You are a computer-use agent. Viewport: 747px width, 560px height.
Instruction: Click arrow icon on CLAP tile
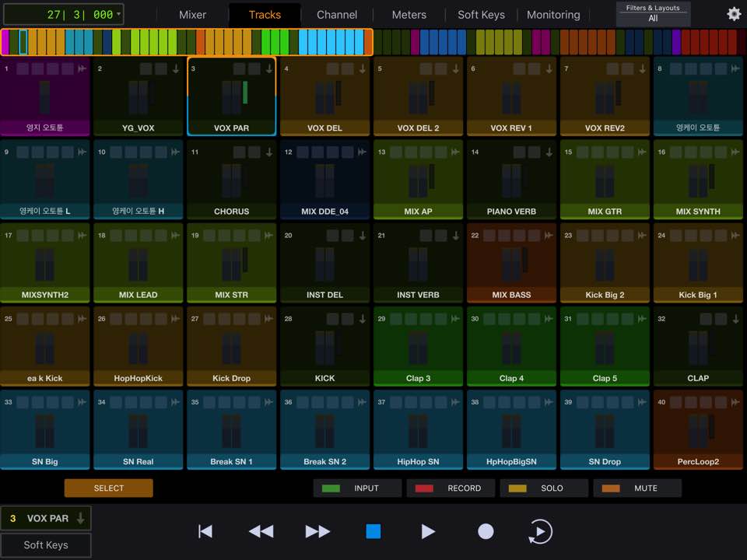pyautogui.click(x=736, y=319)
